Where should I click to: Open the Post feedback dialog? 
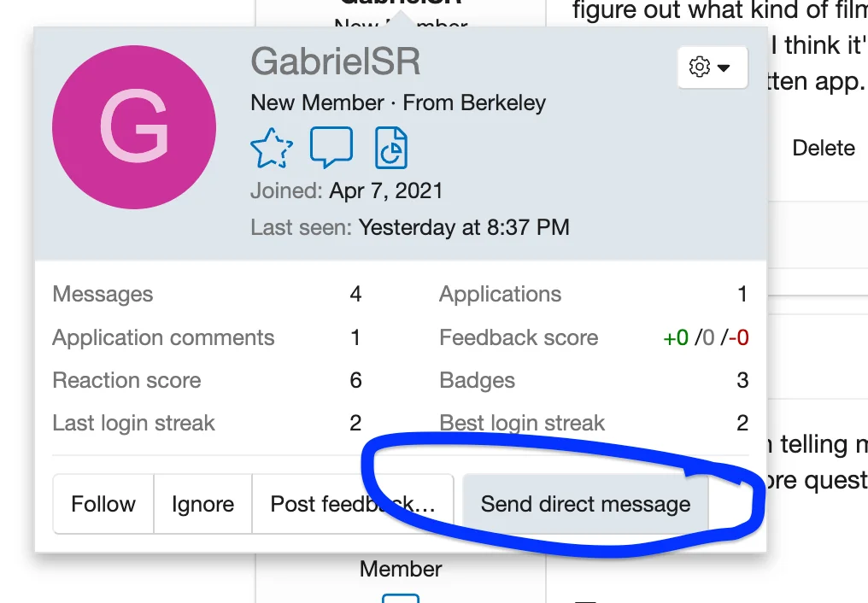point(352,504)
